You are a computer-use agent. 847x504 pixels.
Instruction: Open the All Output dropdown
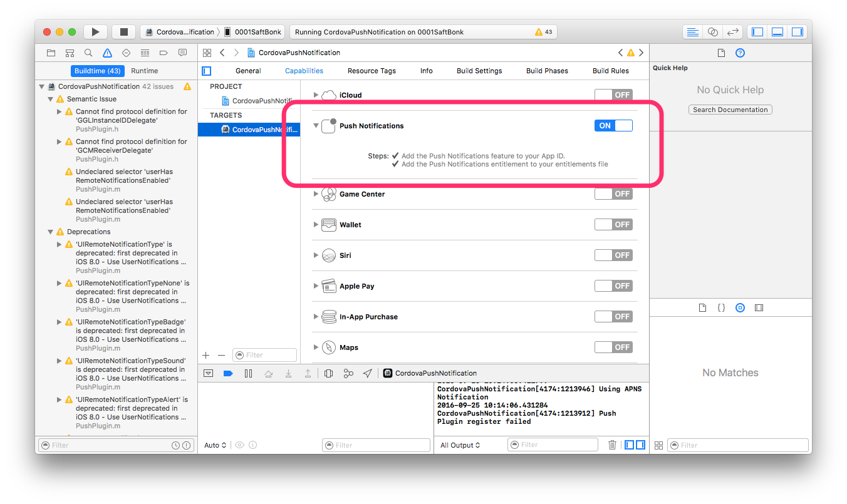point(460,445)
